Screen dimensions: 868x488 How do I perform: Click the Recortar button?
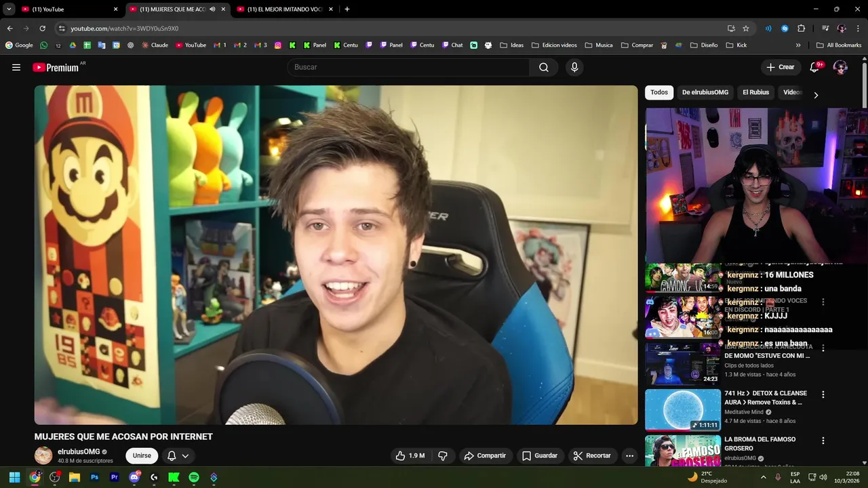coord(592,455)
